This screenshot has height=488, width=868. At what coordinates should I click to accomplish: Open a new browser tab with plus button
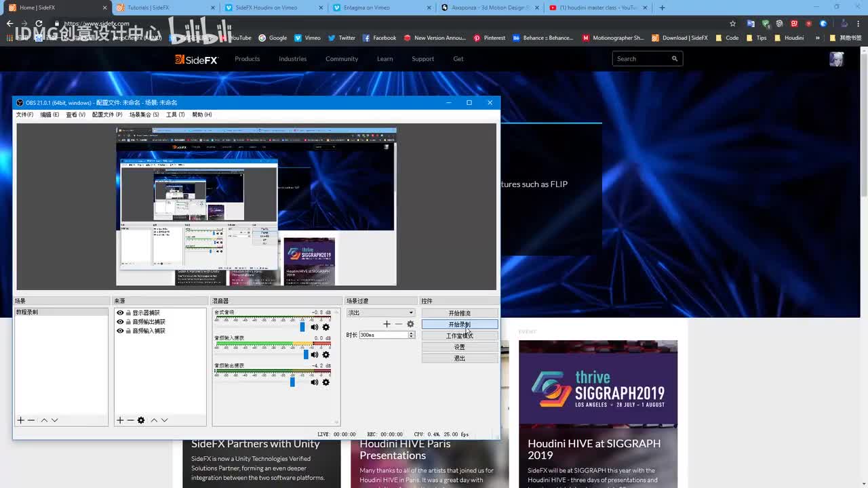pyautogui.click(x=662, y=7)
